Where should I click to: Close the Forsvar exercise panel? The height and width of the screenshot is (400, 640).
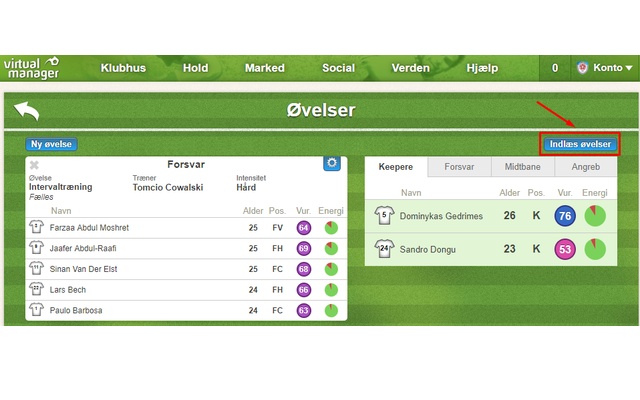pyautogui.click(x=34, y=165)
